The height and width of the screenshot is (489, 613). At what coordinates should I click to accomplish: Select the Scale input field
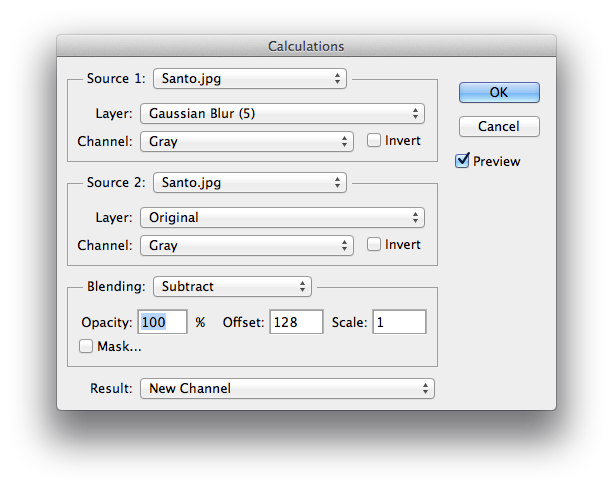pos(399,322)
